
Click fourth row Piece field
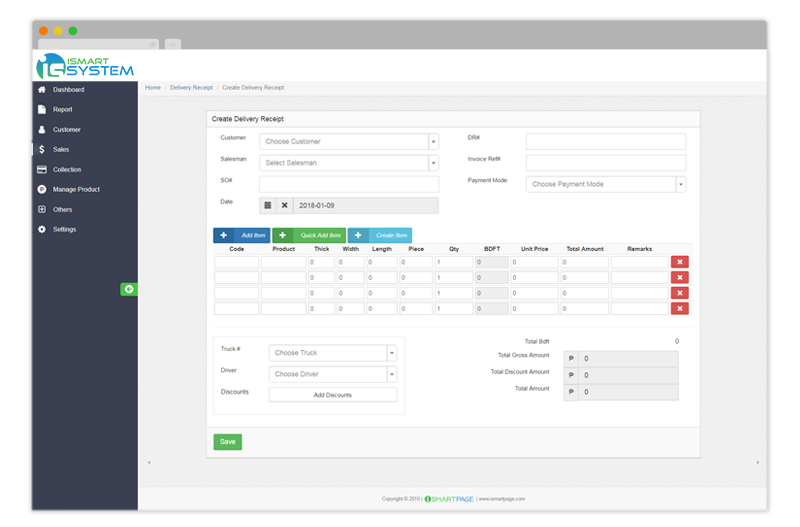pos(416,308)
